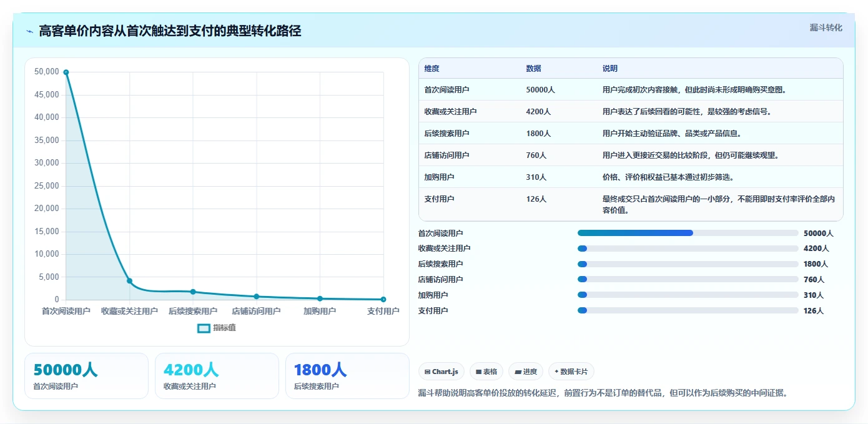This screenshot has height=424, width=868.
Task: Click the 收藏或关注用户 progress bar
Action: [x=688, y=249]
